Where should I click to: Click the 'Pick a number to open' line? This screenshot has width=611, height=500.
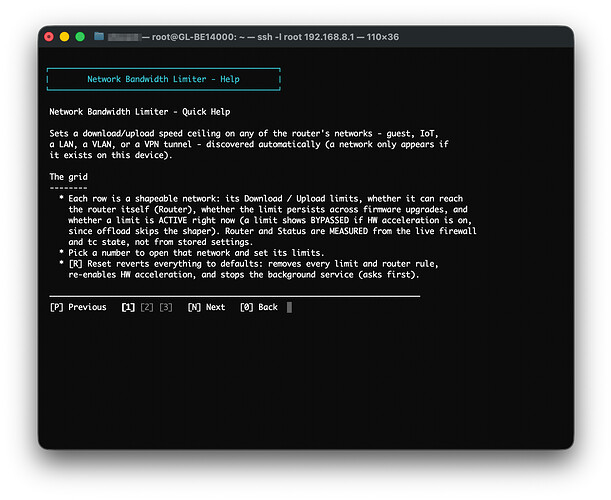point(191,253)
